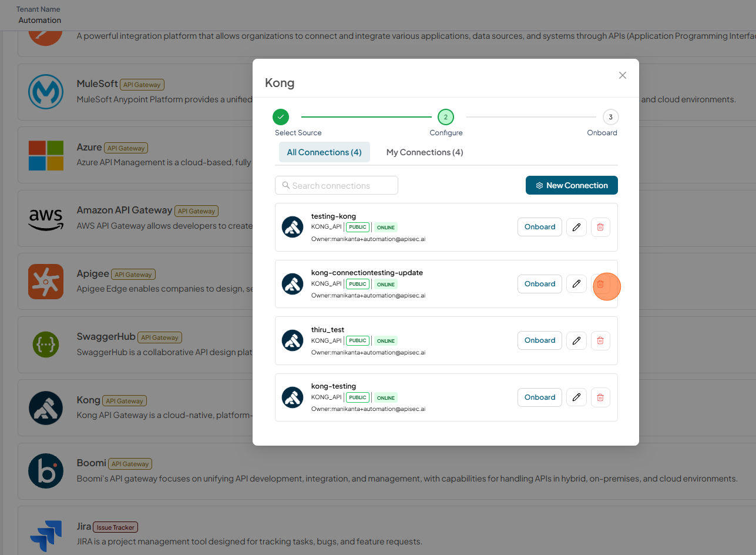
Task: Click trash icon for kong-testing
Action: click(x=600, y=397)
